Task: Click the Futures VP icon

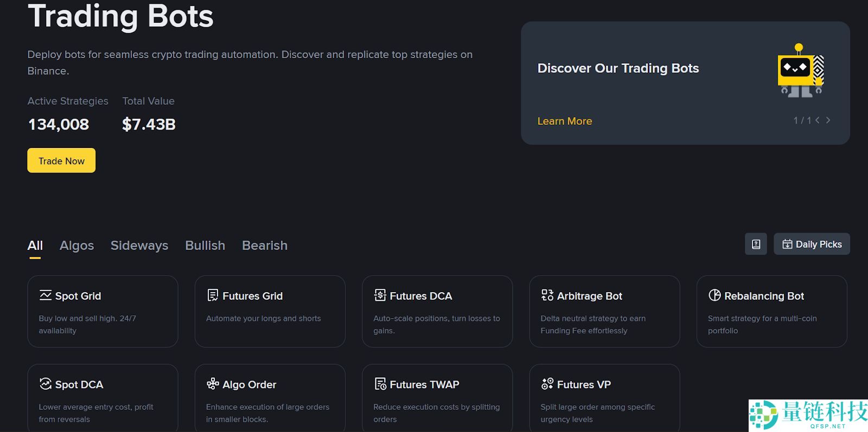Action: 547,384
